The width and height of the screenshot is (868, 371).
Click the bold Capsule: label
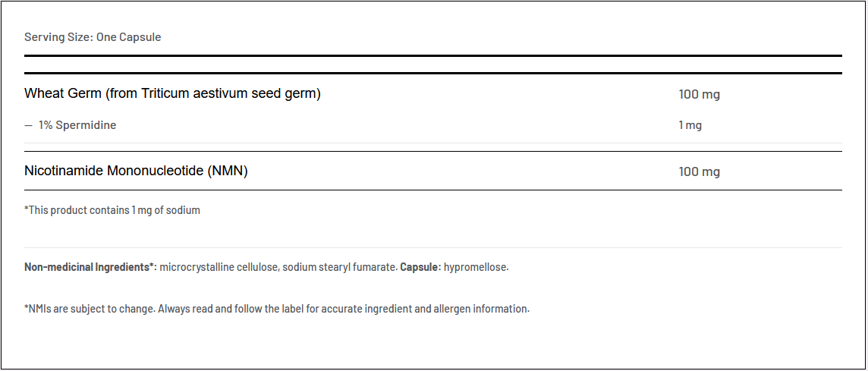pos(420,267)
